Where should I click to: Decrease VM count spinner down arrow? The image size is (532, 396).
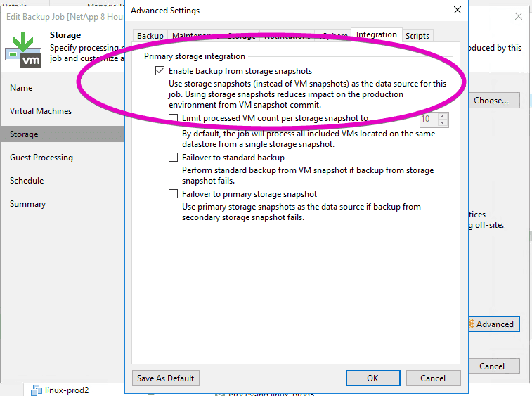[442, 123]
